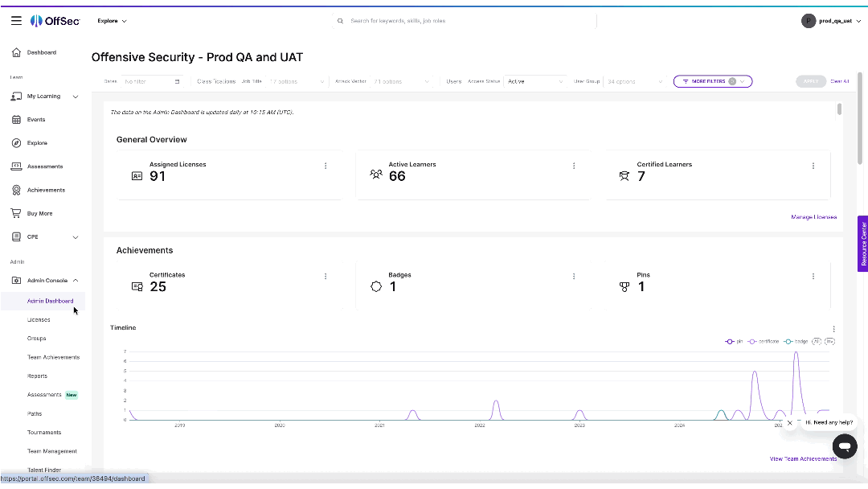Collapse the Admin Console section

tap(76, 281)
